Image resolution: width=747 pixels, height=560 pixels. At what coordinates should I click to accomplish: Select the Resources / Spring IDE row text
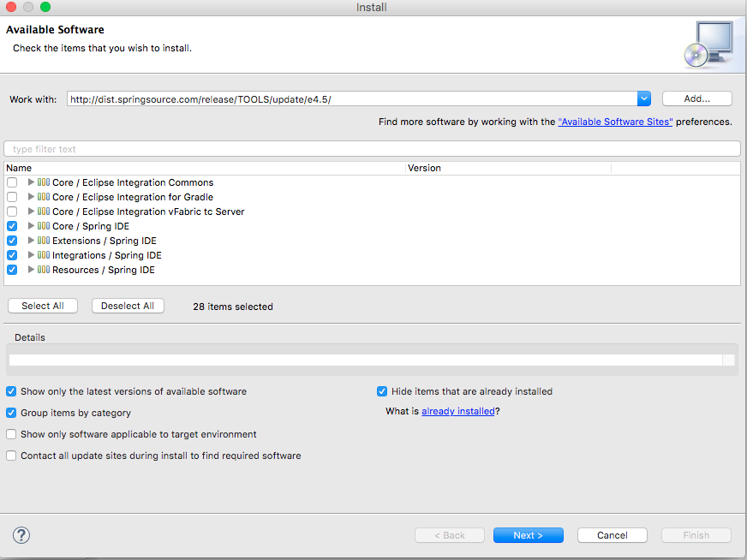[104, 270]
